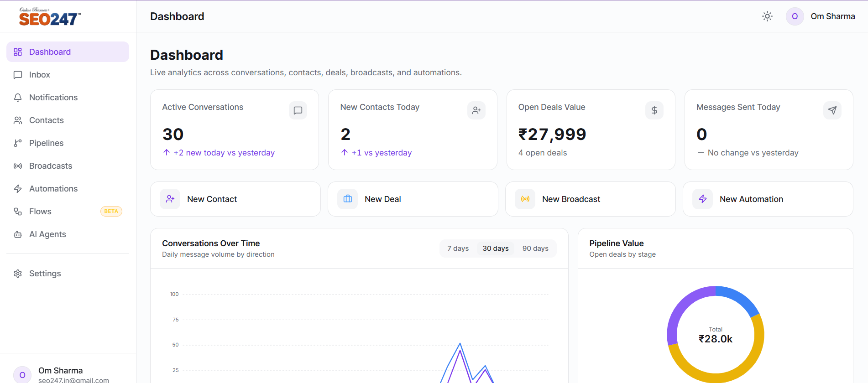Click the Dashboard grid icon in sidebar

click(18, 52)
